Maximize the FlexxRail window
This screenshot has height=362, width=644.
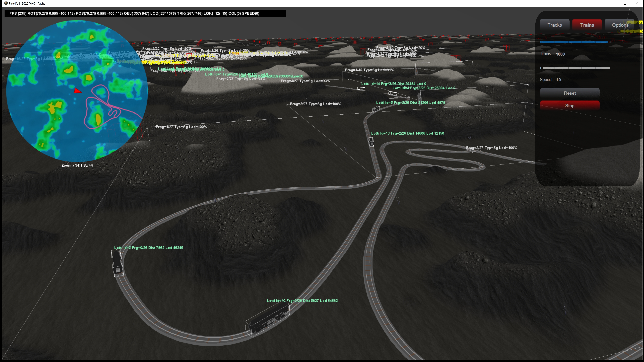tap(625, 3)
